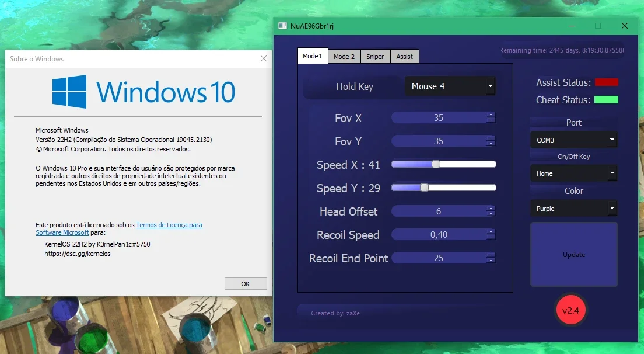Close the Sobre o Windows dialog
Viewport: 644px width, 354px height.
(264, 59)
